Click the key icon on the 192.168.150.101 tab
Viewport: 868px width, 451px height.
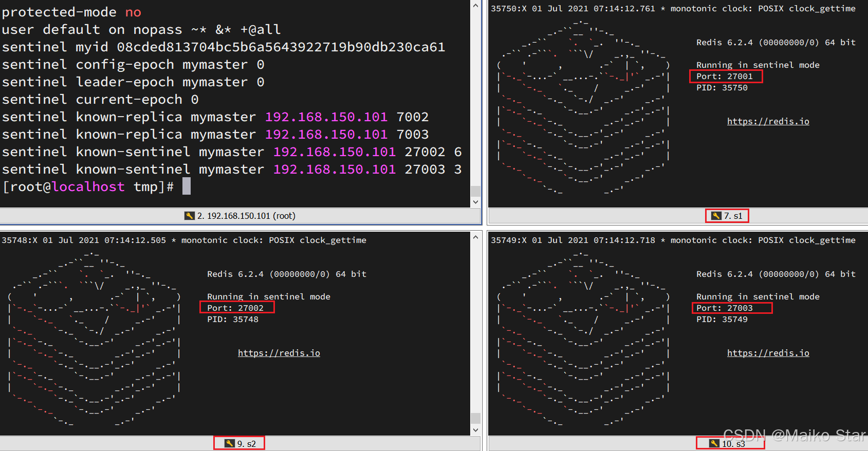point(190,216)
